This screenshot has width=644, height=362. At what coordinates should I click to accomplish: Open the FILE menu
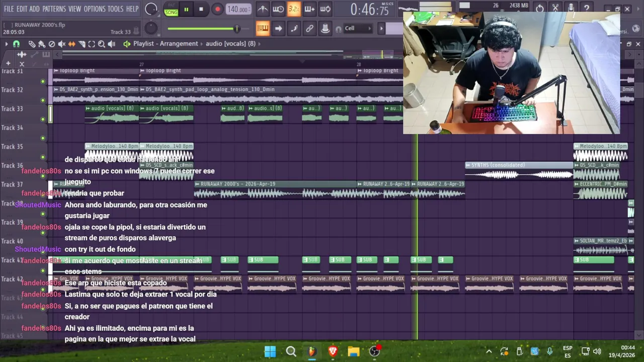tap(9, 9)
